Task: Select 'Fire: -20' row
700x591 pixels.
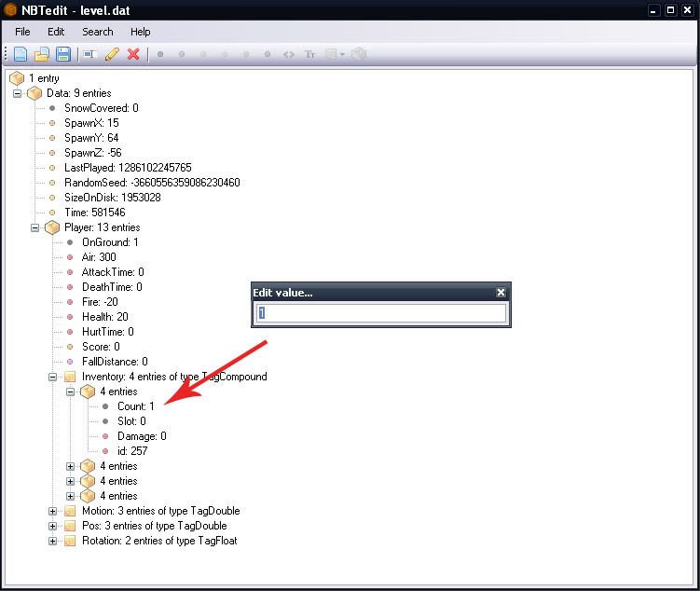Action: pyautogui.click(x=100, y=302)
